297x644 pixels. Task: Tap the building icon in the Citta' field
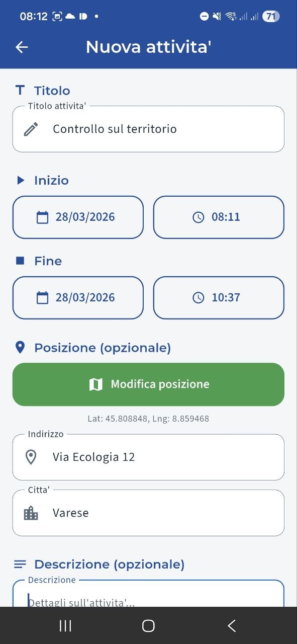32,513
